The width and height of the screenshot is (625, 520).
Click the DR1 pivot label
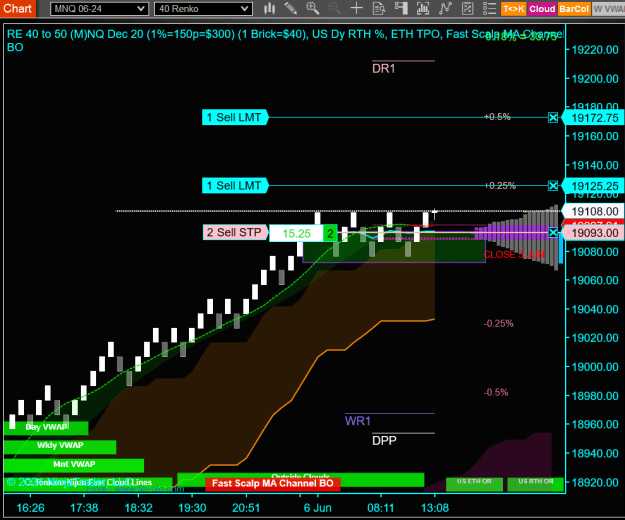pos(383,69)
